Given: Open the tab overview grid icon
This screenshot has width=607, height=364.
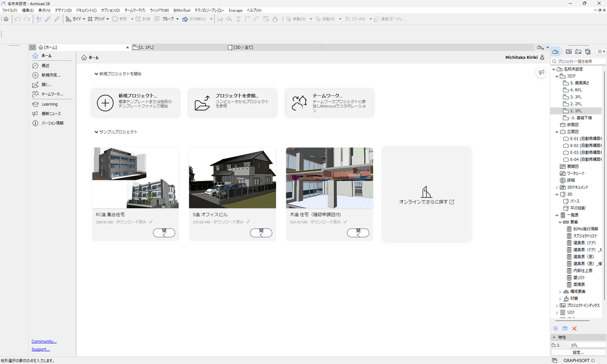Looking at the screenshot, I should [32, 47].
